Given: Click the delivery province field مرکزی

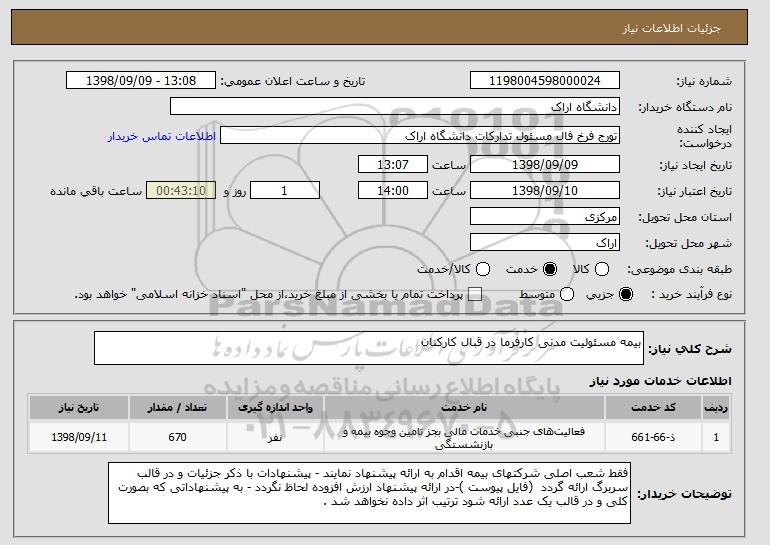Looking at the screenshot, I should coord(545,217).
